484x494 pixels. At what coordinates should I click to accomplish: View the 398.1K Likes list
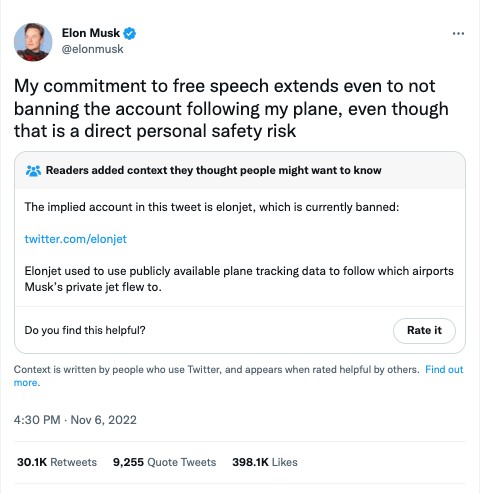(x=265, y=462)
